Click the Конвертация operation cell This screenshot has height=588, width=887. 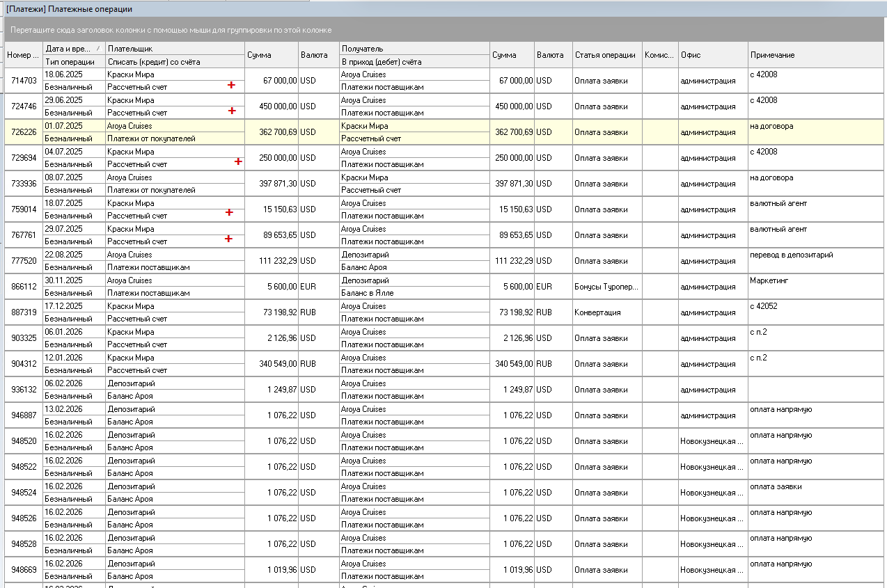607,312
